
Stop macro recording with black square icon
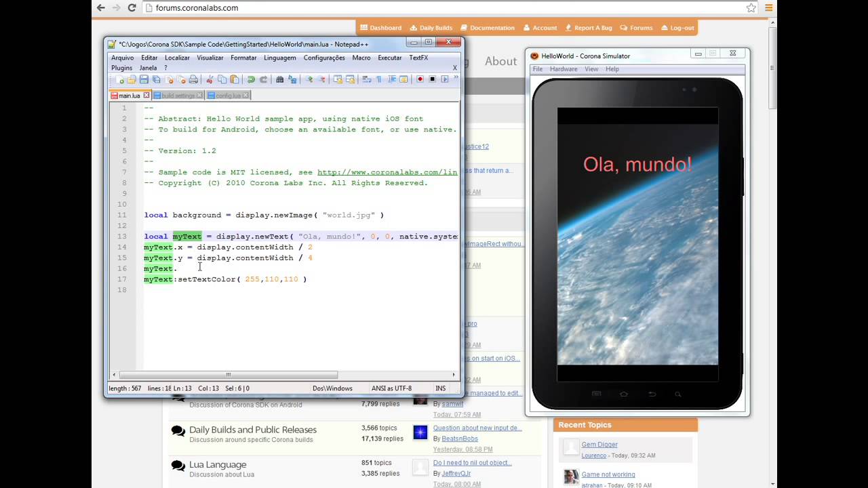433,79
